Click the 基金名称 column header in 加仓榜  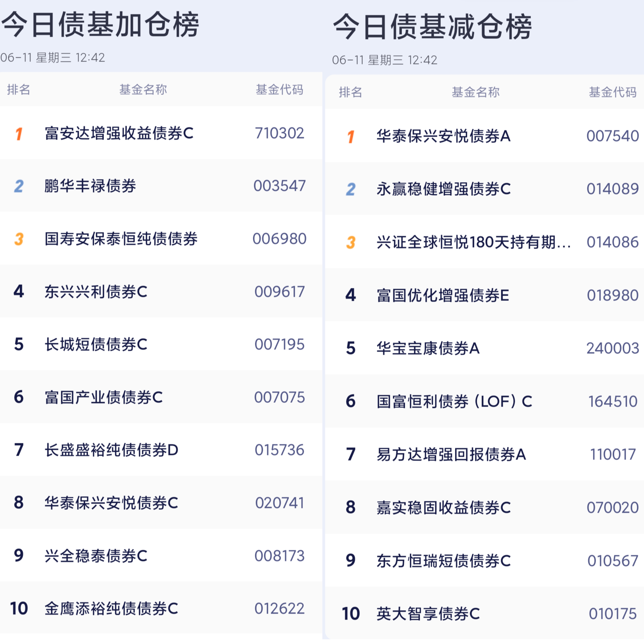click(143, 89)
